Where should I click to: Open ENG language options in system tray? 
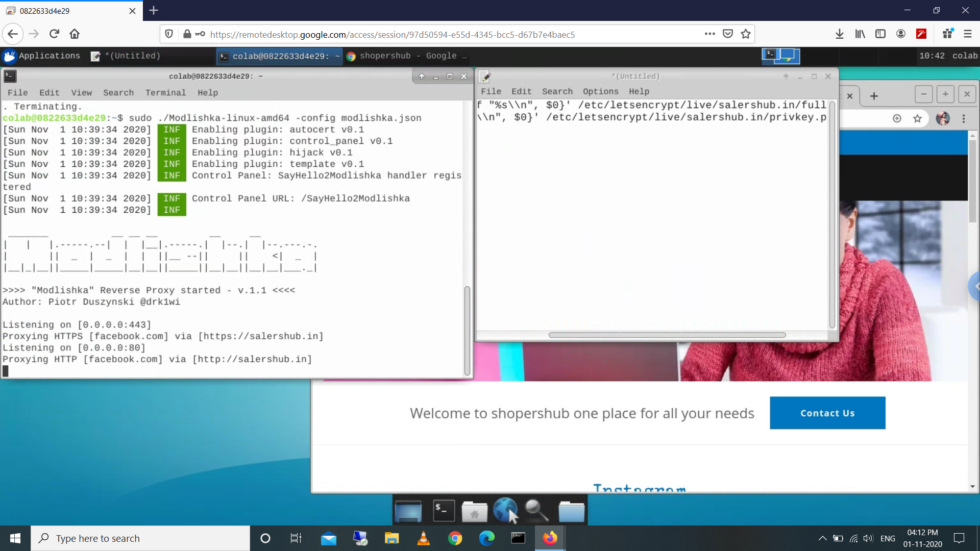(x=888, y=538)
